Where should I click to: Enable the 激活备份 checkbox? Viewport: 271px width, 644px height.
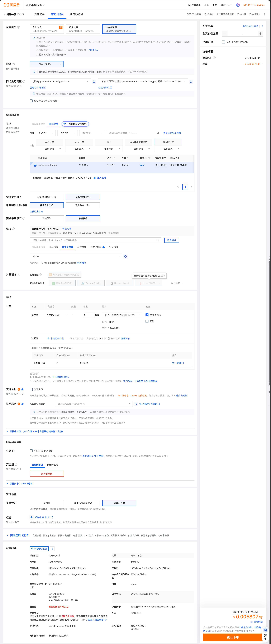(31, 389)
